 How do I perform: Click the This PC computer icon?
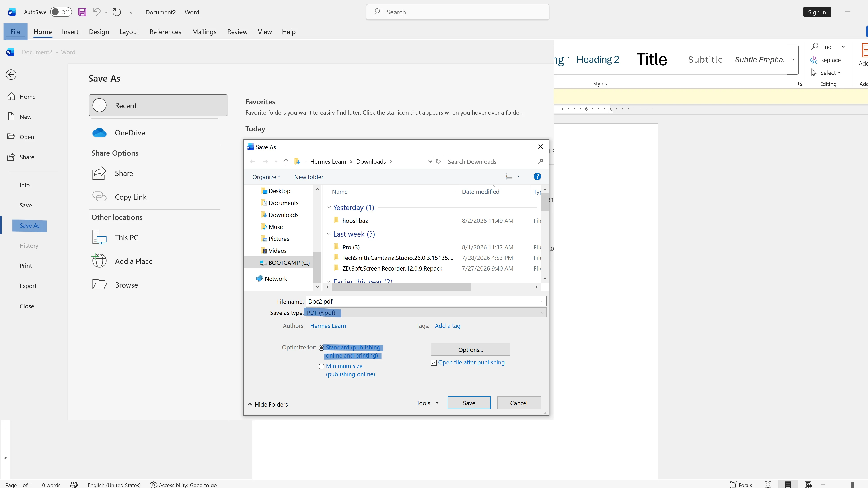click(x=99, y=237)
